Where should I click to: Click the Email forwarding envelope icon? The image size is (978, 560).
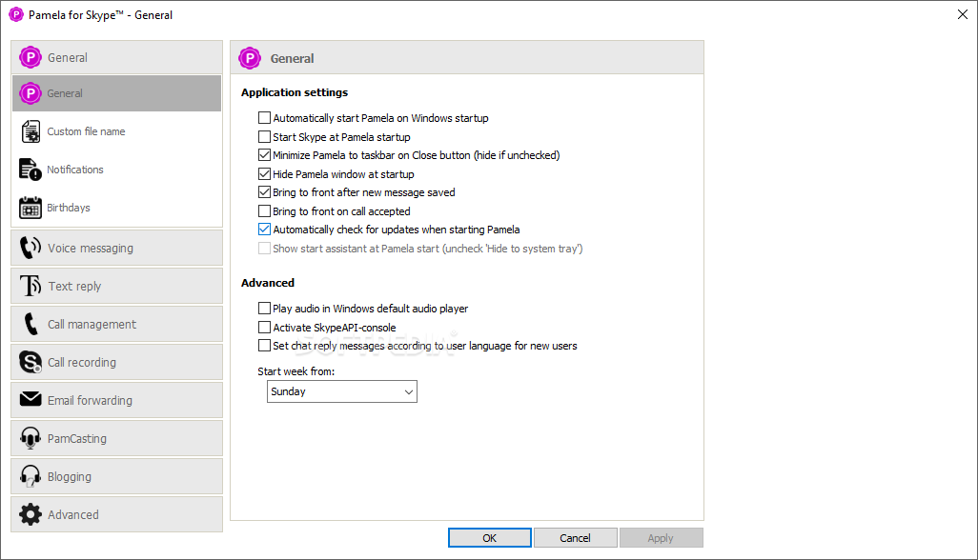(30, 399)
